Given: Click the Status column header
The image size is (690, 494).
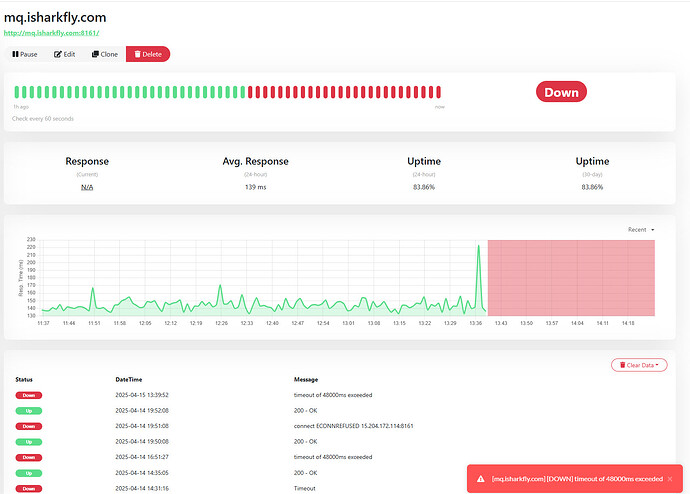Looking at the screenshot, I should [x=24, y=380].
